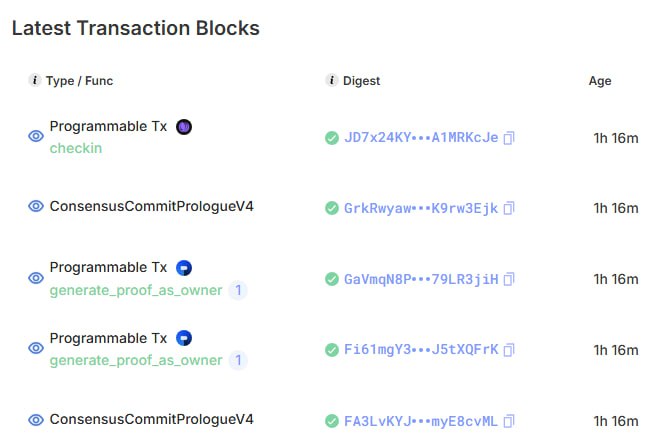Open digest link JD7x24KY...A1MRKcJe

pyautogui.click(x=421, y=138)
